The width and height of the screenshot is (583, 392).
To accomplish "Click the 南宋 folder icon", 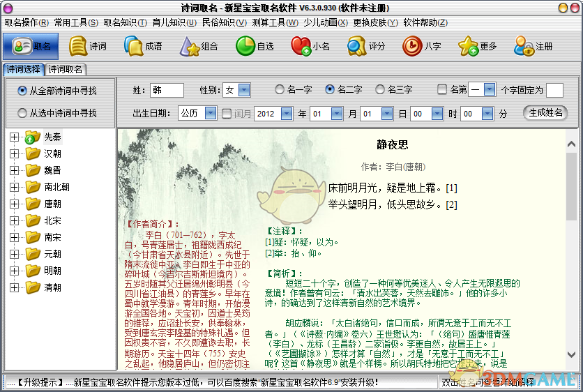I will (33, 237).
